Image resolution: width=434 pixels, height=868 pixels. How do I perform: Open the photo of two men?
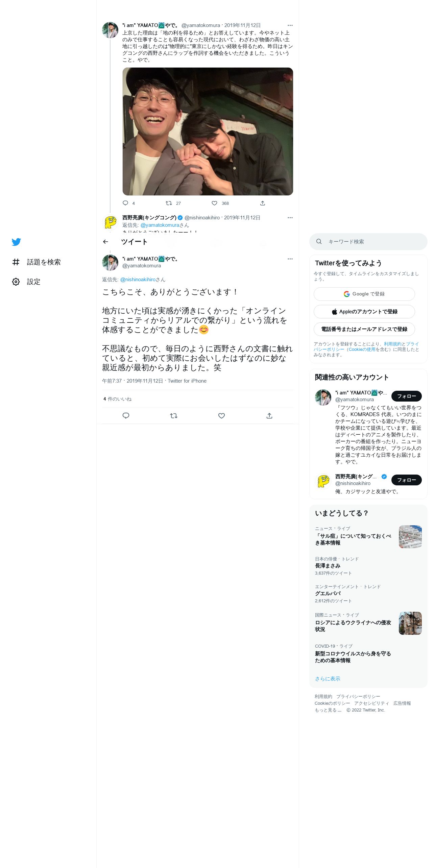(208, 131)
